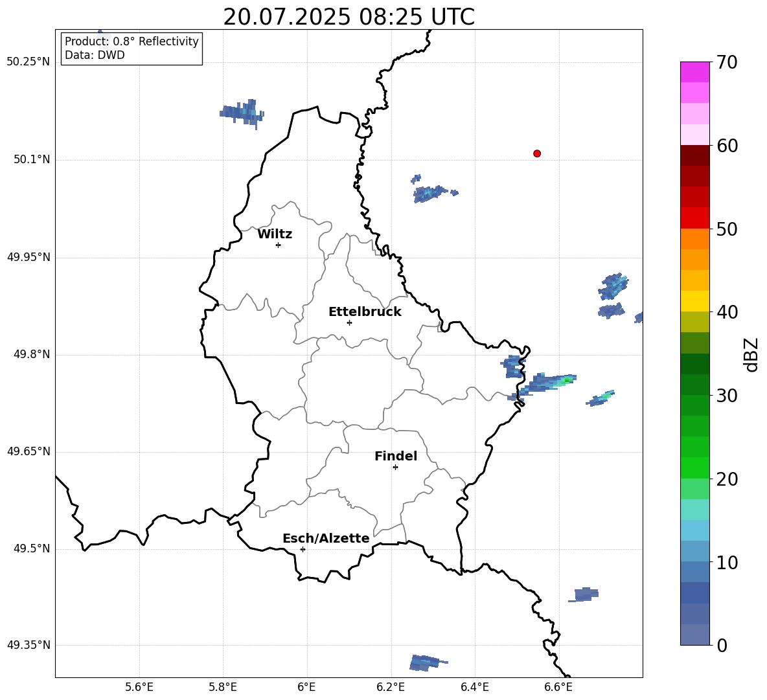Viewport: 767px width, 700px height.
Task: Click the dBZ colorbar axis label
Action: (x=751, y=354)
